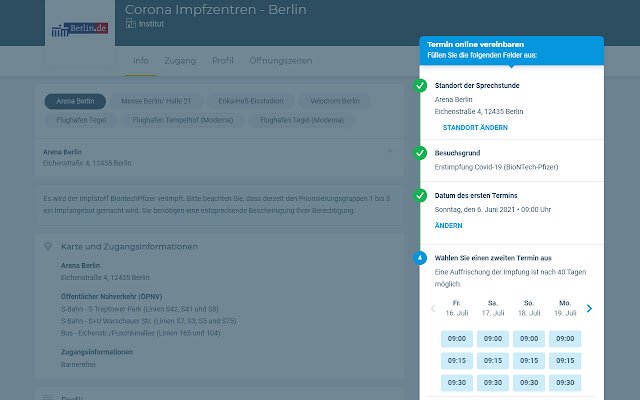Book 09:15 on Mo. 19. Juli
This screenshot has width=640, height=400.
[565, 361]
